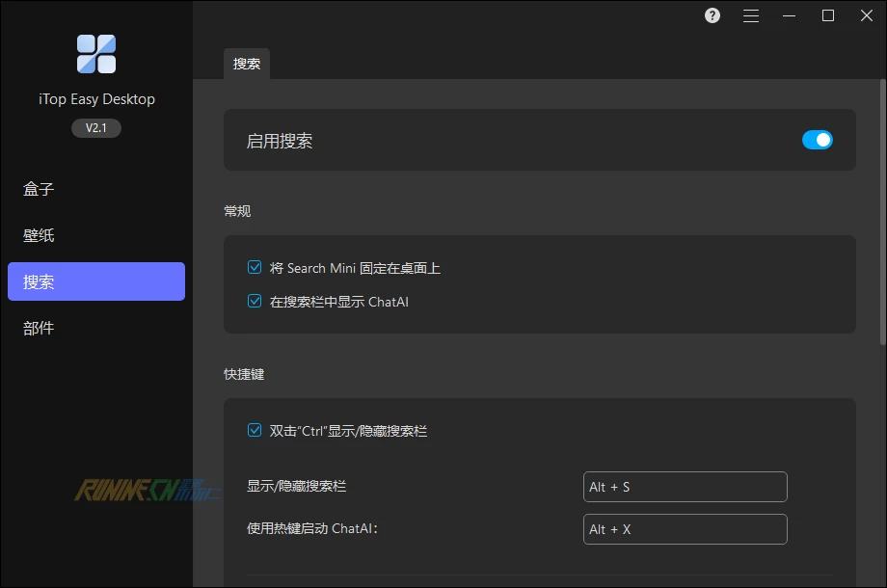This screenshot has height=588, width=887.
Task: Minimize the settings window
Action: (789, 15)
